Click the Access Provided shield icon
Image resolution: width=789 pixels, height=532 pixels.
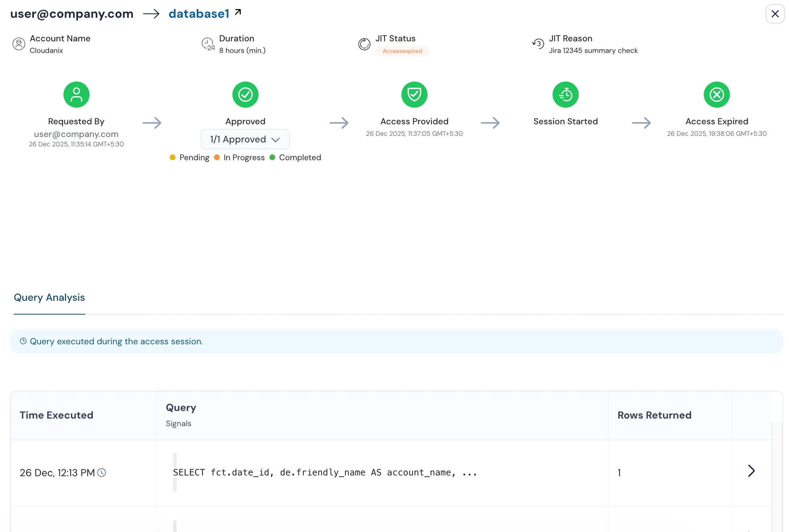pyautogui.click(x=414, y=94)
